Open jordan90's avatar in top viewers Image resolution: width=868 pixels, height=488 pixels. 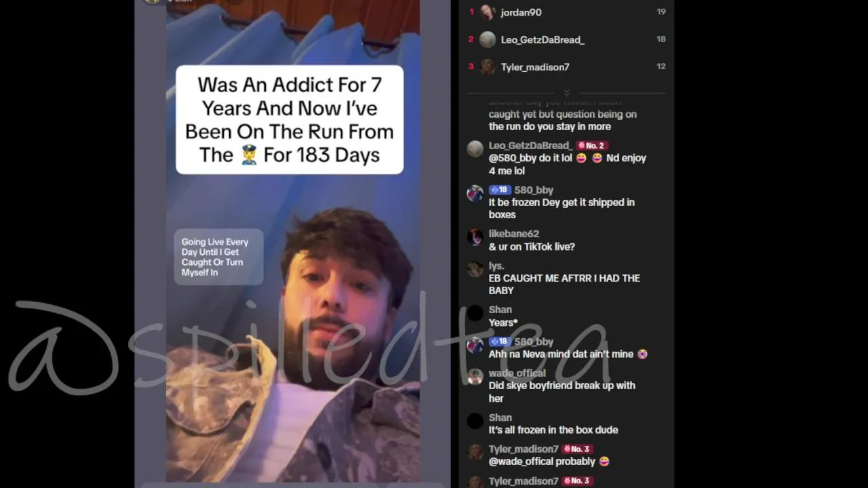[x=487, y=12]
